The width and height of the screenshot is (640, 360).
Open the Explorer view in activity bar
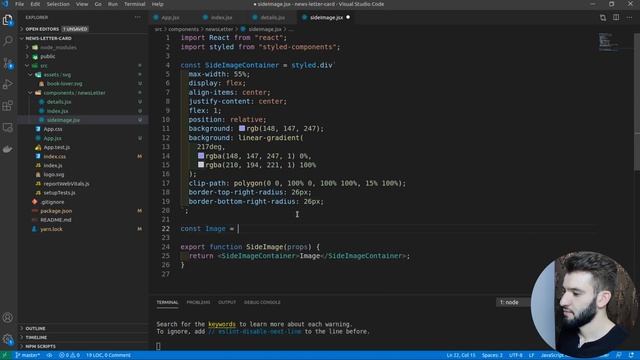(8, 20)
